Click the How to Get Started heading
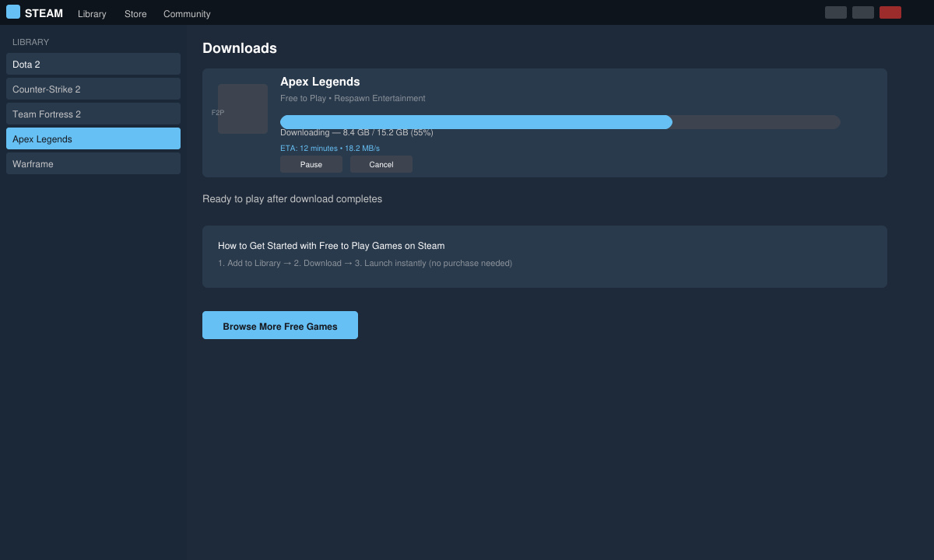The height and width of the screenshot is (560, 934). pos(332,246)
